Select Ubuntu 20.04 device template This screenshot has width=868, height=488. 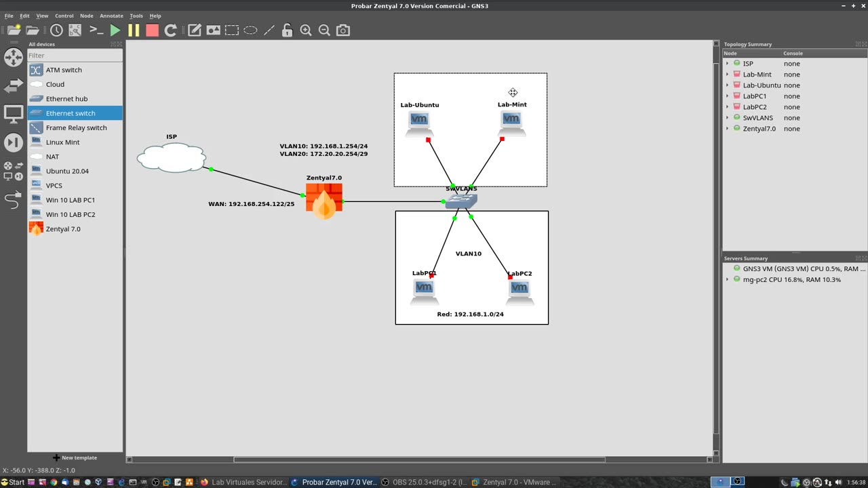(75, 171)
